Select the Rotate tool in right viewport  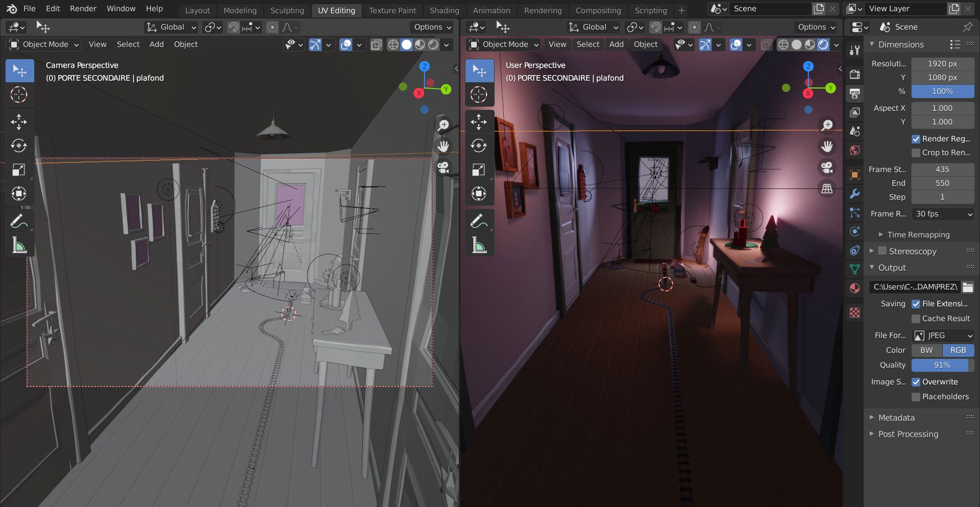coord(479,146)
